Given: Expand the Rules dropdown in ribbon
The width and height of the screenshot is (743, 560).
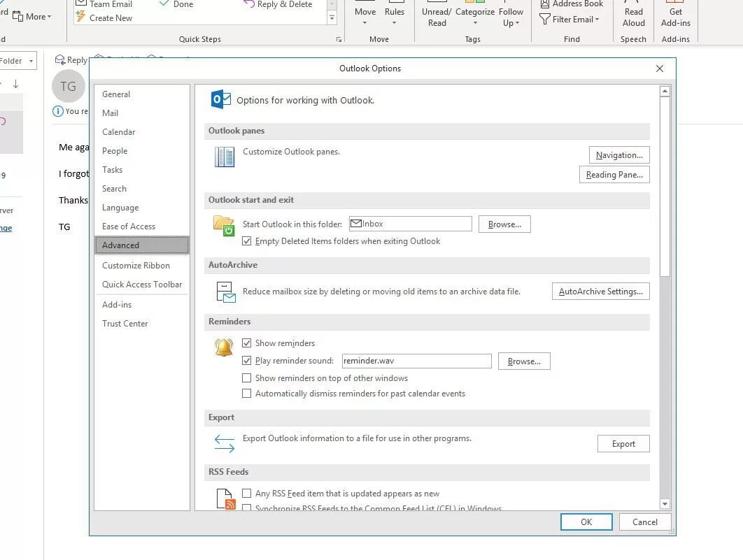Looking at the screenshot, I should [x=395, y=23].
